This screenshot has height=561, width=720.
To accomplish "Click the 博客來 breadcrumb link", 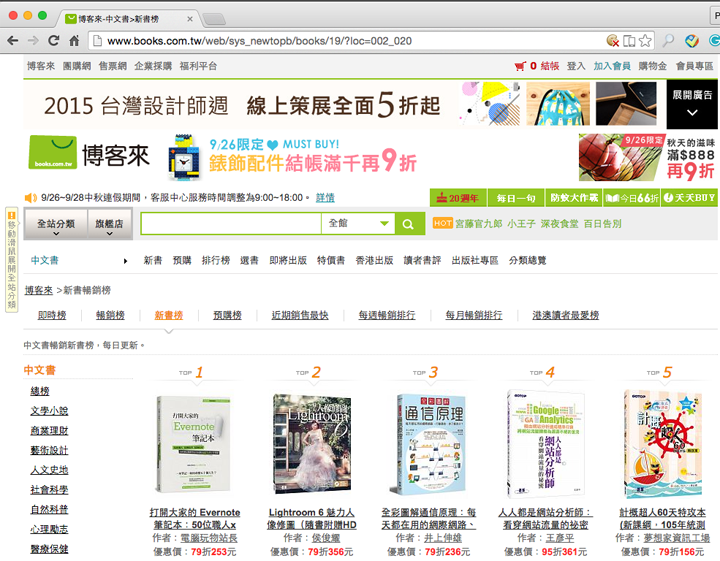I will [39, 290].
